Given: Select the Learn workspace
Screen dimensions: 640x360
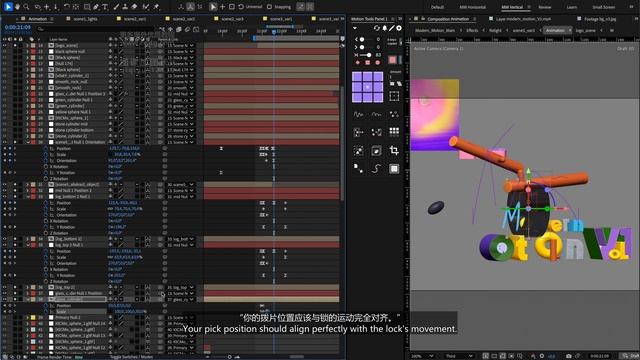Looking at the screenshot, I should tap(571, 7).
